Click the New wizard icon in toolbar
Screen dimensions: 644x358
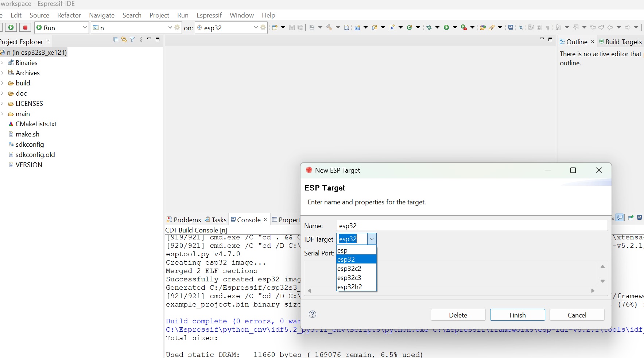[x=275, y=27]
